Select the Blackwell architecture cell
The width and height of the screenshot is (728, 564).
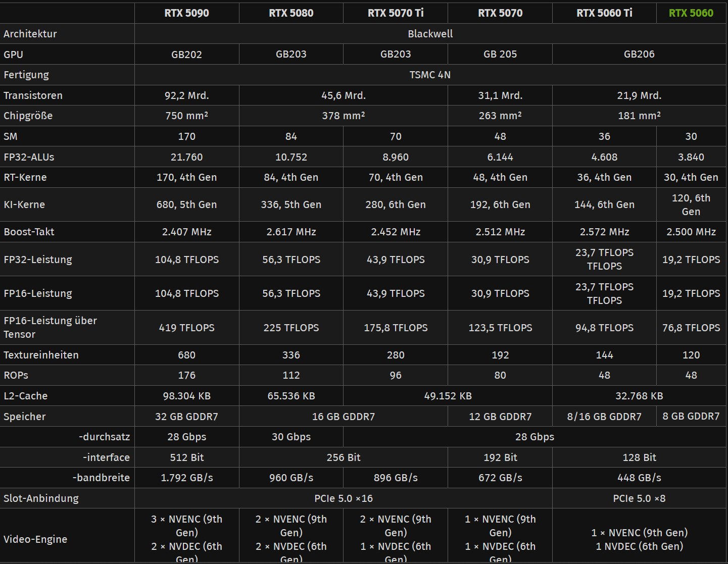[x=430, y=34]
